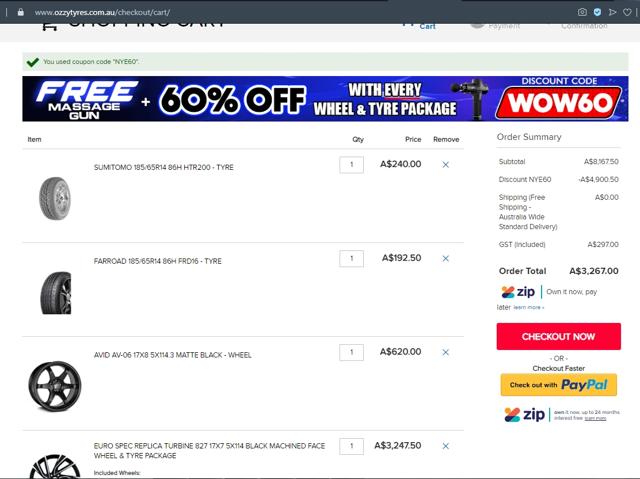Screen dimensions: 640x479
Task: Click the A$620.00 price of AVID wheel
Action: pos(400,352)
